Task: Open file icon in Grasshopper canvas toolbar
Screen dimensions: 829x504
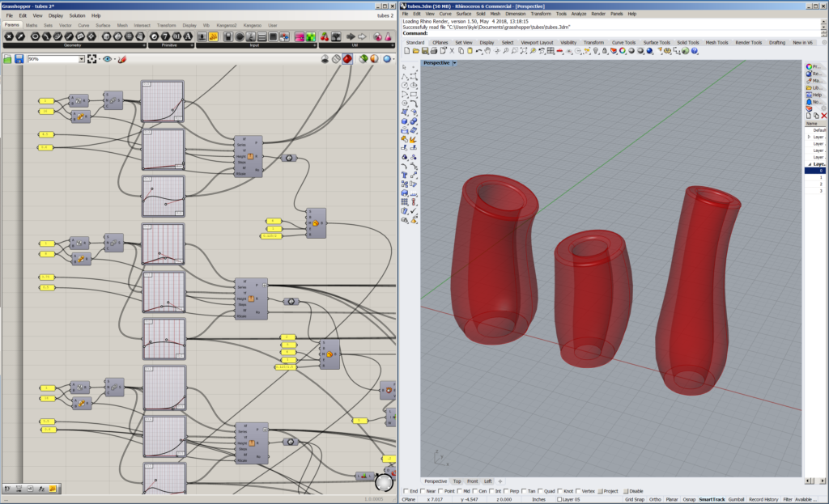Action: [x=7, y=59]
